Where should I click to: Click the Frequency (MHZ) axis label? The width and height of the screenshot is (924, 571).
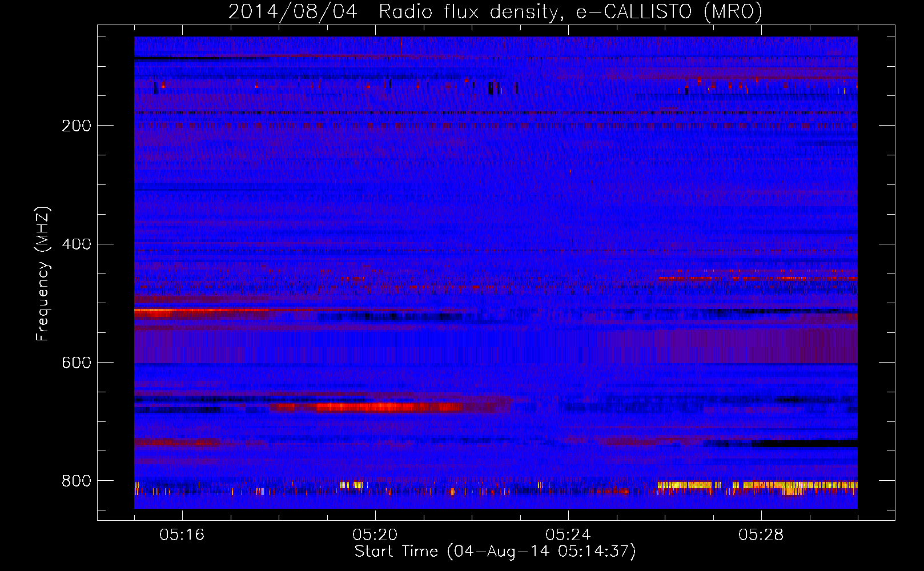tap(42, 274)
